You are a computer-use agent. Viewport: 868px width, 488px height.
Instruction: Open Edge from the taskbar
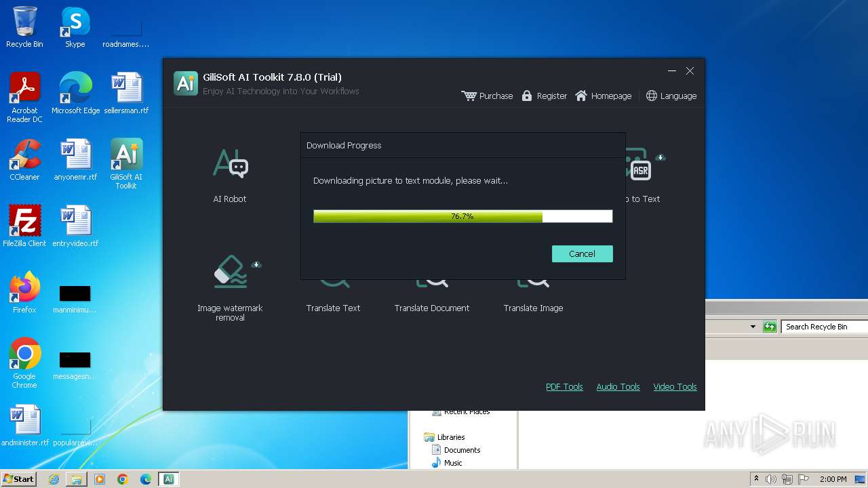(146, 479)
